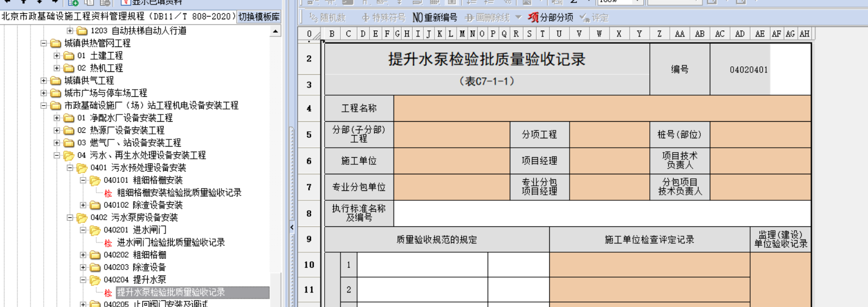The height and width of the screenshot is (307, 868).
Task: Click red 检 icon of 进水闸门检验批质量验收记录
Action: (x=108, y=243)
